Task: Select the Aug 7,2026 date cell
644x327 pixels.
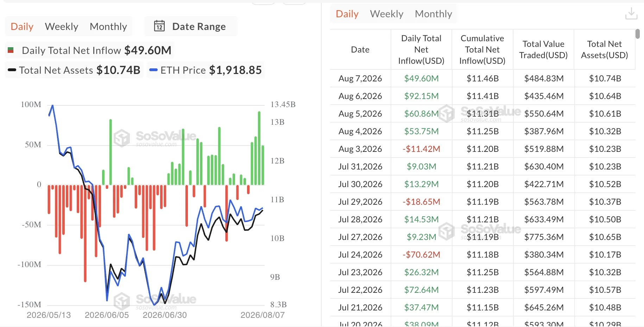Action: point(360,78)
